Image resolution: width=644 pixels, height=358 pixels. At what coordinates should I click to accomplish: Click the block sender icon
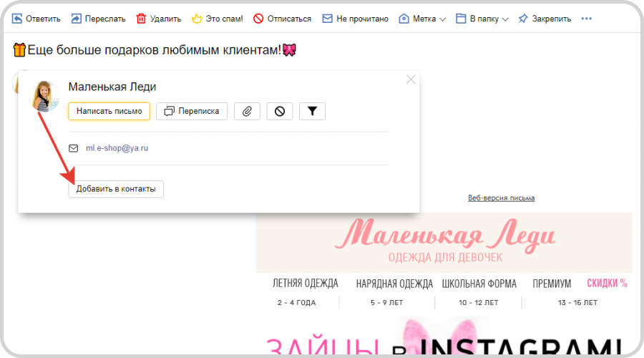(x=280, y=111)
